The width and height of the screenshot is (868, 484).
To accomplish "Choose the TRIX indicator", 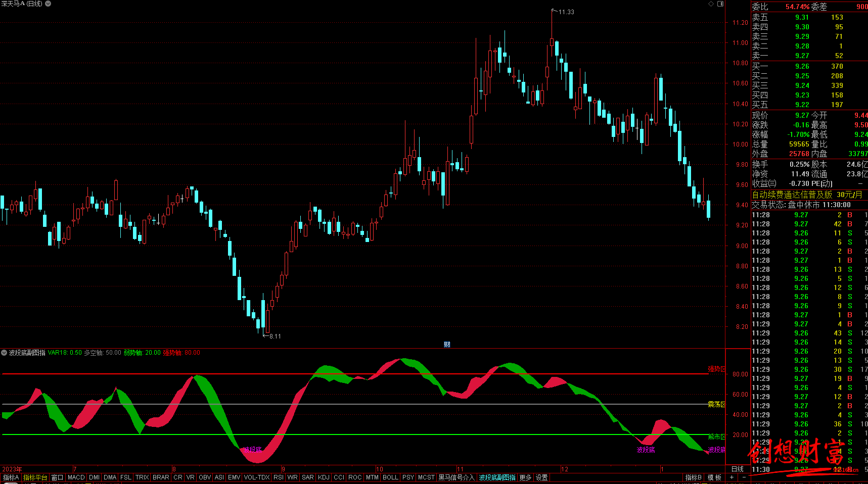I will [x=142, y=477].
